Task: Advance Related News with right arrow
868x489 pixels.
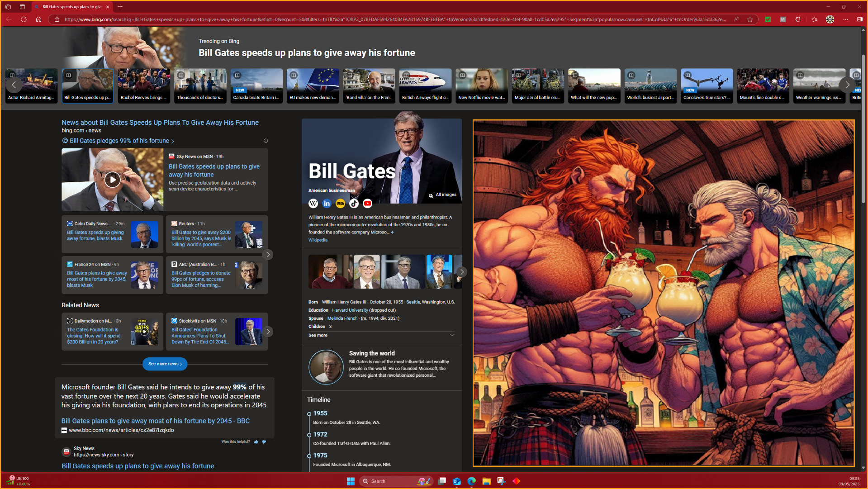Action: point(268,332)
